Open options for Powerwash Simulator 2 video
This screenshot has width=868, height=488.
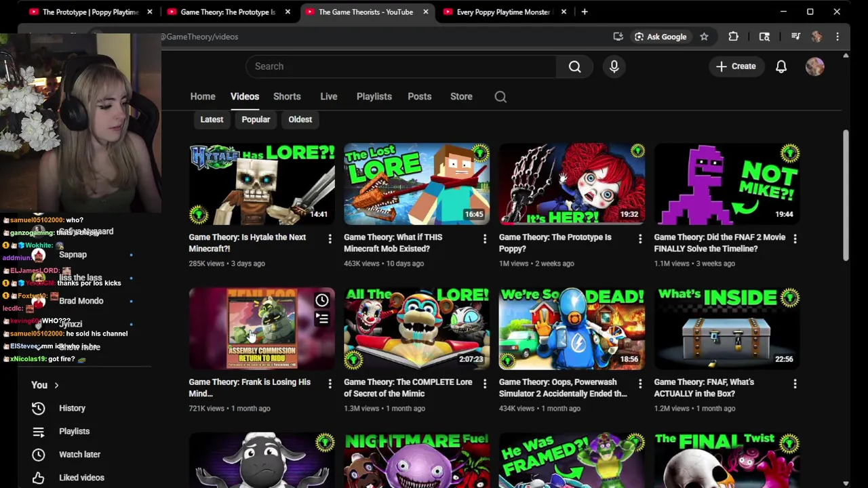pyautogui.click(x=639, y=384)
